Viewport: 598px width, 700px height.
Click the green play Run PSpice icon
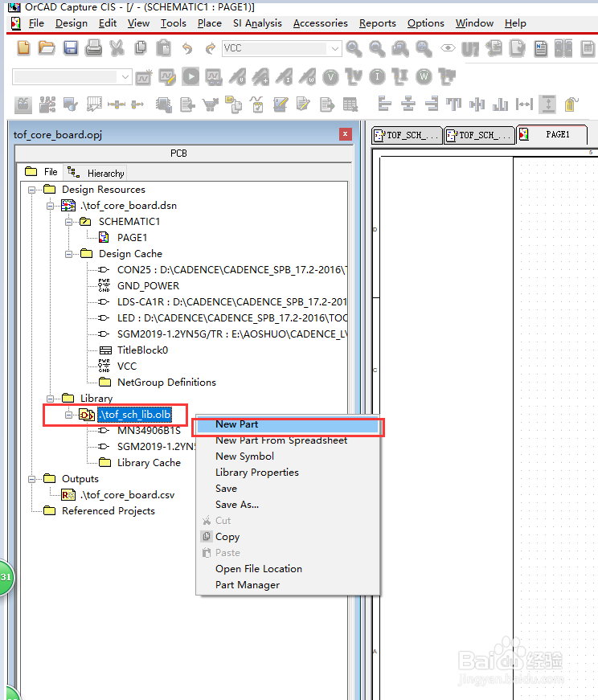tap(190, 77)
